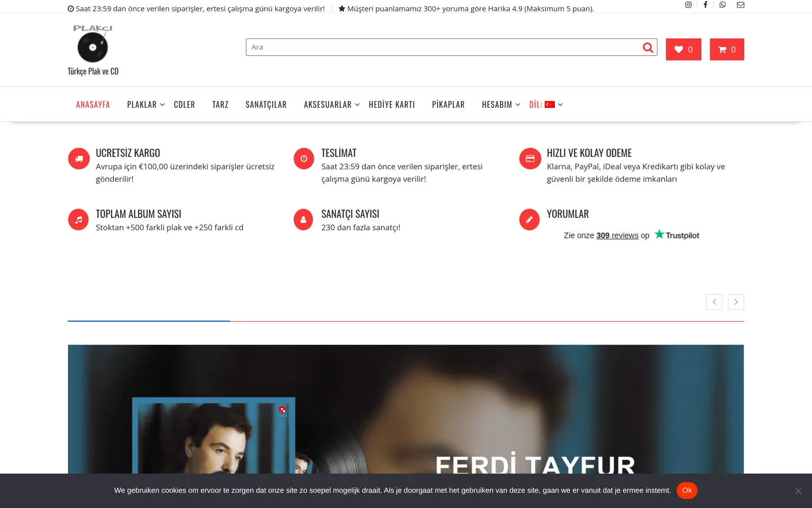Expand the Aksesuarlar menu dropdown
The image size is (812, 508).
click(x=357, y=104)
